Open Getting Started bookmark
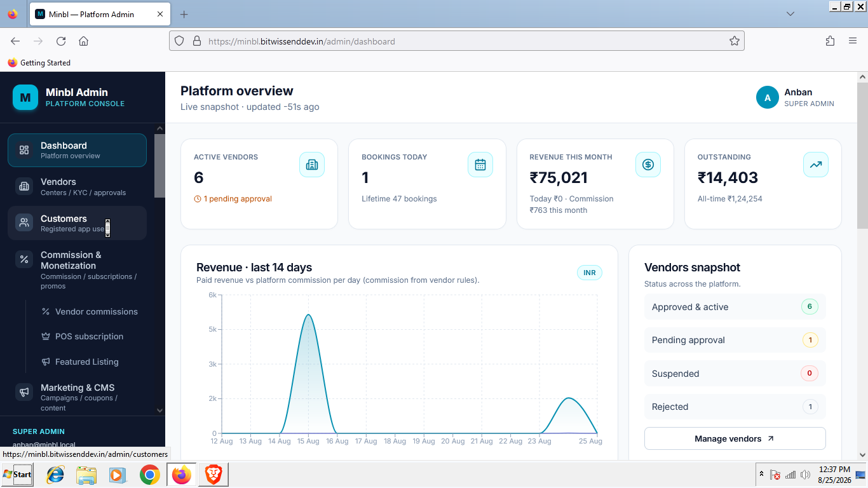Image resolution: width=868 pixels, height=488 pixels. 39,63
